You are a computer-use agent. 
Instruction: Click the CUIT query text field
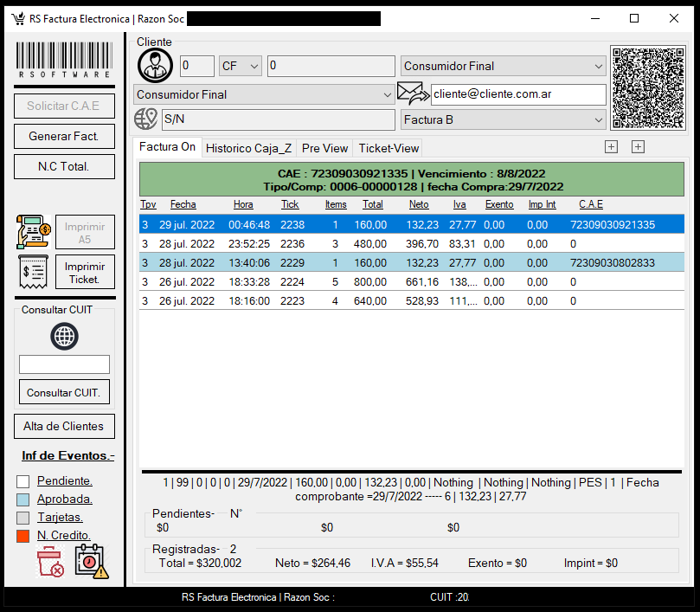pos(64,364)
